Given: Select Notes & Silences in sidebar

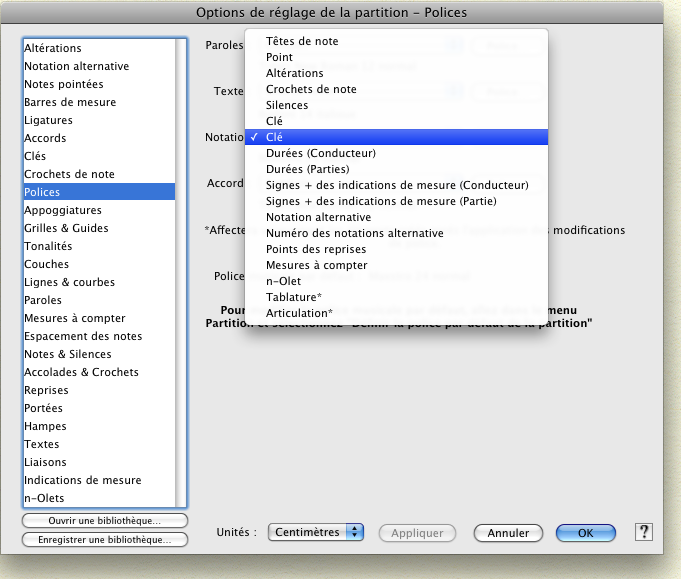Looking at the screenshot, I should (x=68, y=354).
